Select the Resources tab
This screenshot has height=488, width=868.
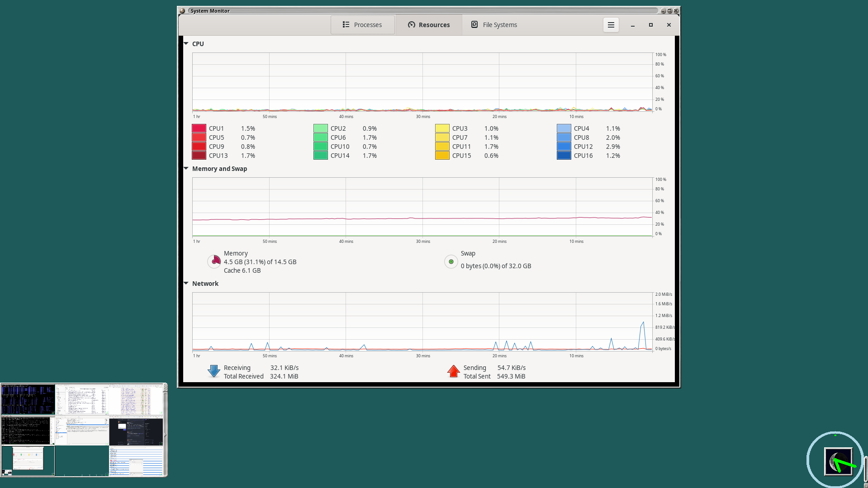pyautogui.click(x=429, y=25)
